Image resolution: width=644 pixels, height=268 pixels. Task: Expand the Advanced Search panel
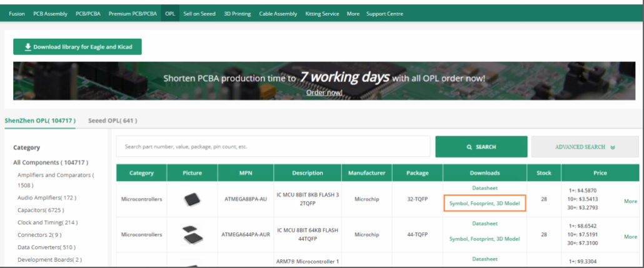[x=585, y=147]
